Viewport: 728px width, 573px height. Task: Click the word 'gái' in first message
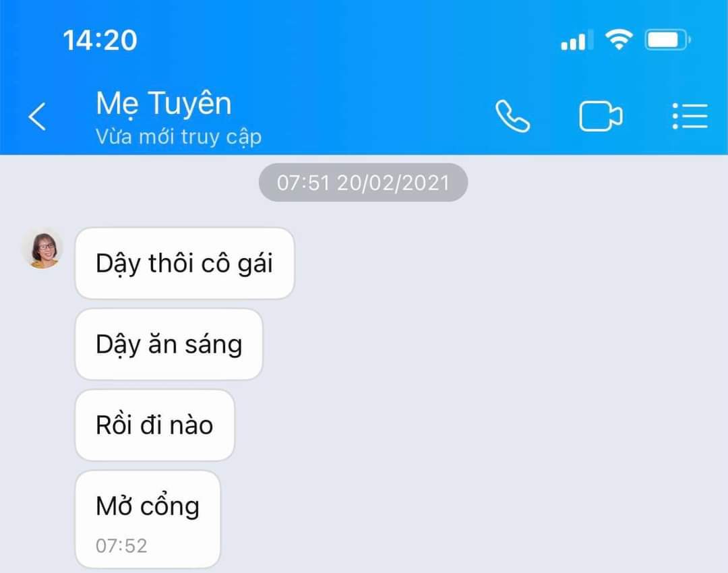tap(255, 264)
